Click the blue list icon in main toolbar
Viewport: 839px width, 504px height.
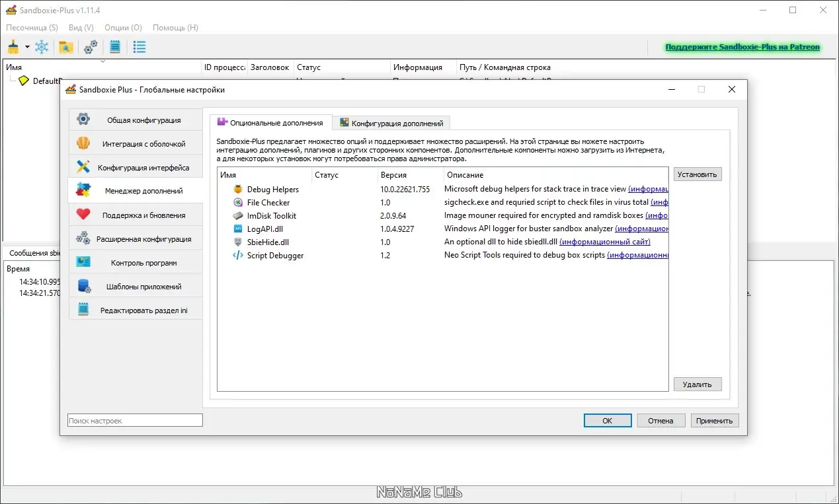tap(140, 47)
